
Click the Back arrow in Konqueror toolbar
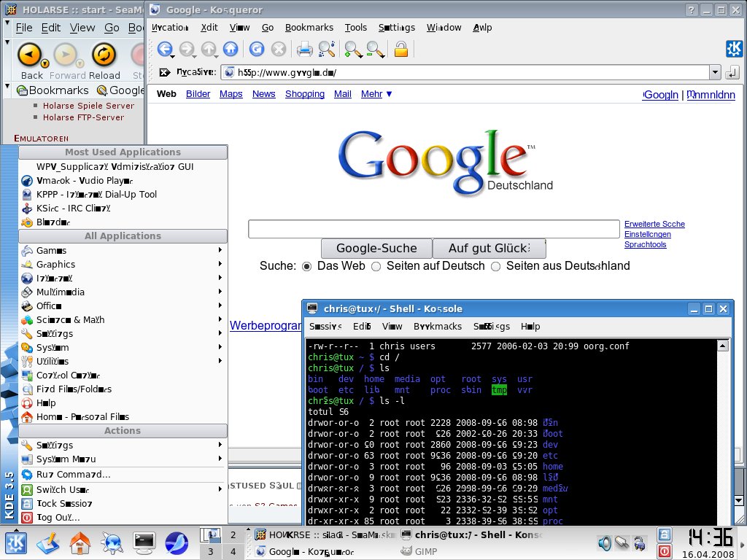[165, 50]
